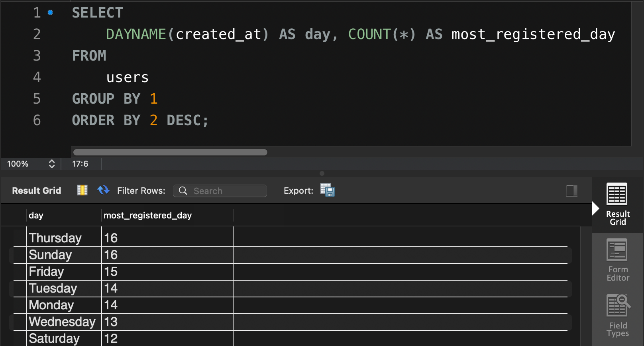Switch to the Form Editor panel

click(617, 260)
